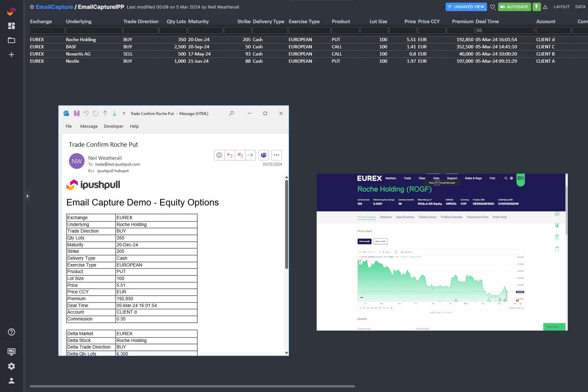
Task: Click the lightning bolt icon beside AUTOSAVE
Action: click(536, 7)
